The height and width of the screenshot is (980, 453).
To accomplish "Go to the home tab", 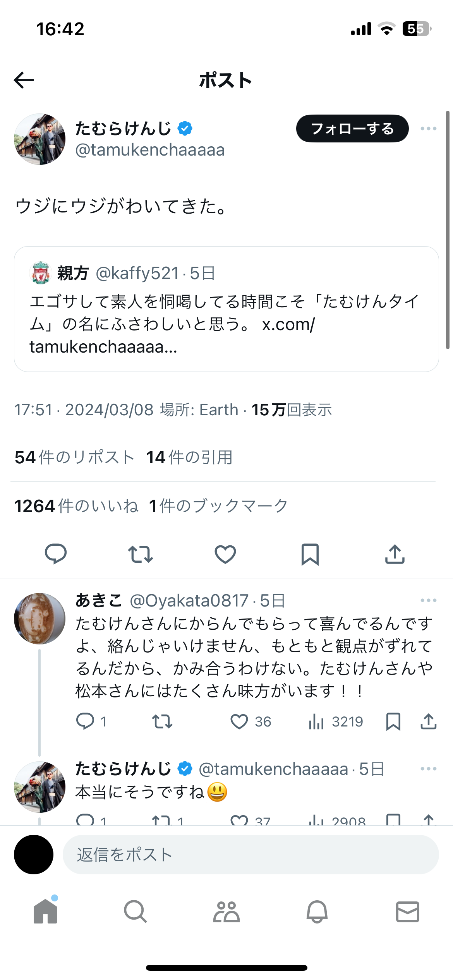I will 45,912.
